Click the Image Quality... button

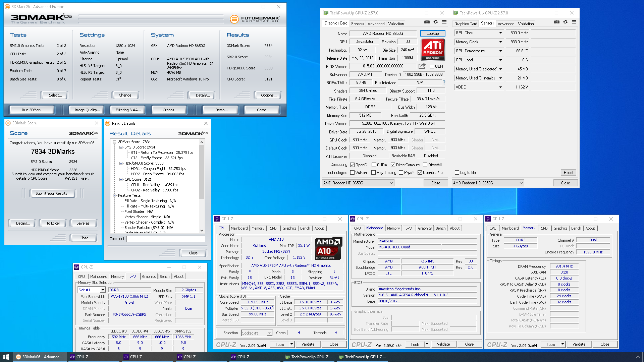87,110
